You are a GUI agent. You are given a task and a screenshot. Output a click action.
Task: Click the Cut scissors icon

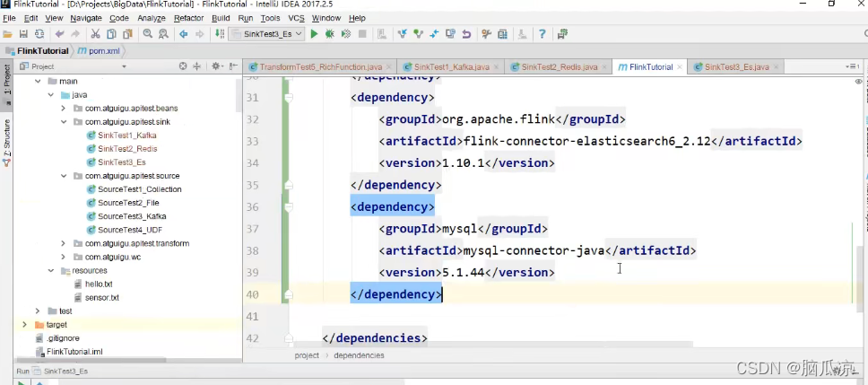coord(95,34)
